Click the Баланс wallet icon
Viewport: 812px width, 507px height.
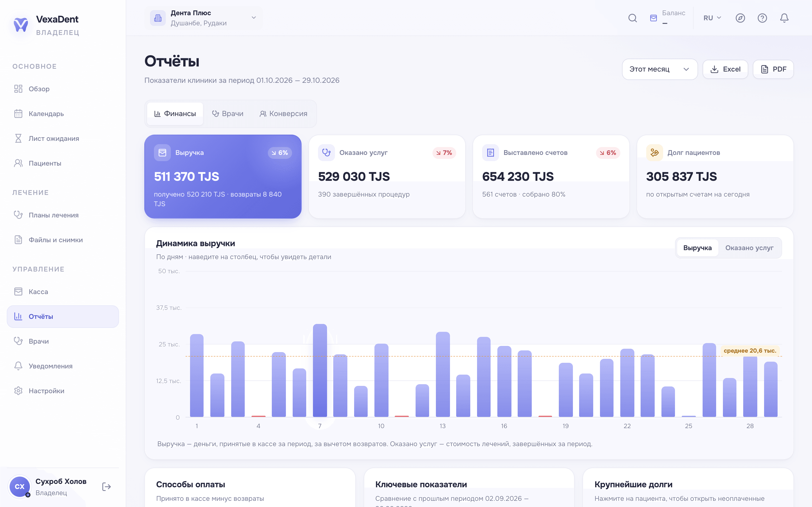[653, 18]
